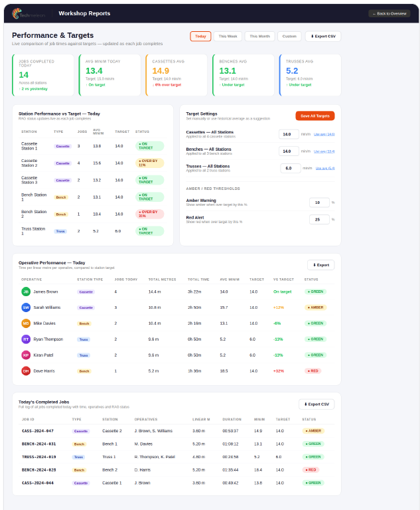Click the Cassette type tag for Cassette Station 1
Viewport: 420px width, 510px height.
(62, 146)
